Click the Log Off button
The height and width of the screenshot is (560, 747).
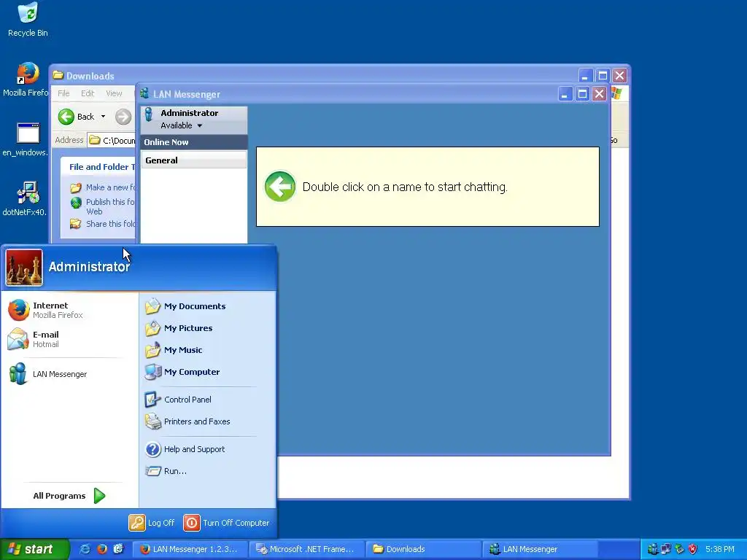click(x=152, y=523)
